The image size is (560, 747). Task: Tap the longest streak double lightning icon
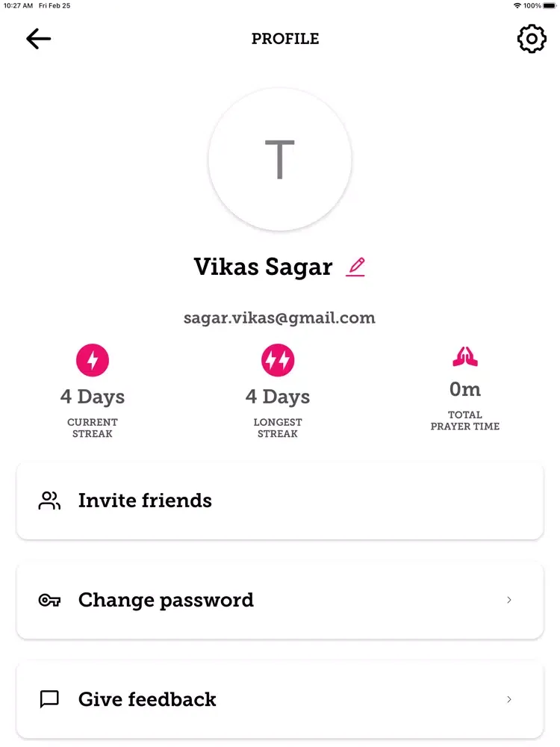coord(278,360)
